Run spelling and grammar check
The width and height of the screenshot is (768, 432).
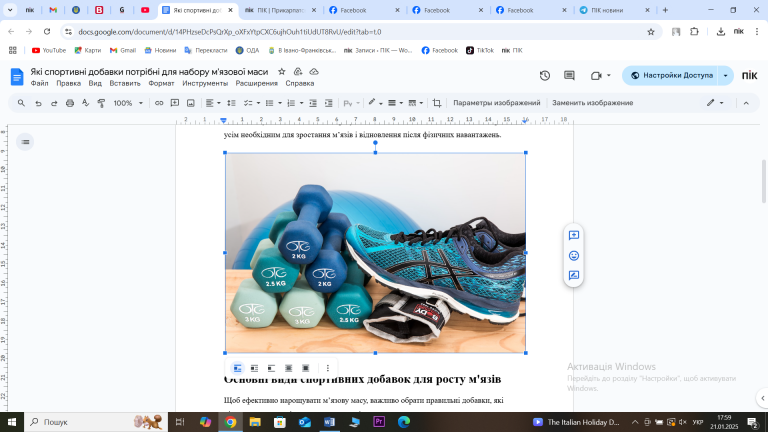pos(86,103)
